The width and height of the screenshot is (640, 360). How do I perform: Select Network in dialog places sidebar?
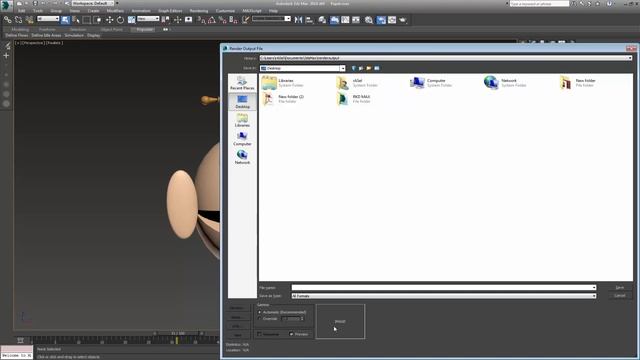(242, 157)
